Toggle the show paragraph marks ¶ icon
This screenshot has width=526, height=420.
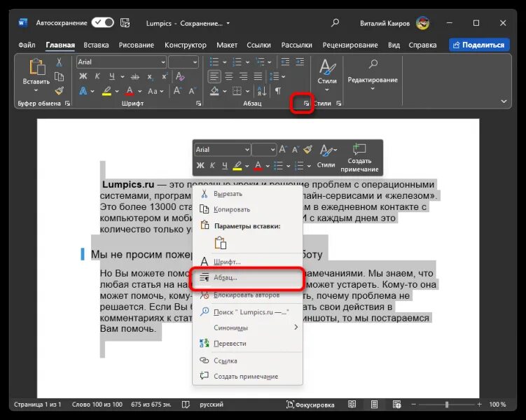278,91
